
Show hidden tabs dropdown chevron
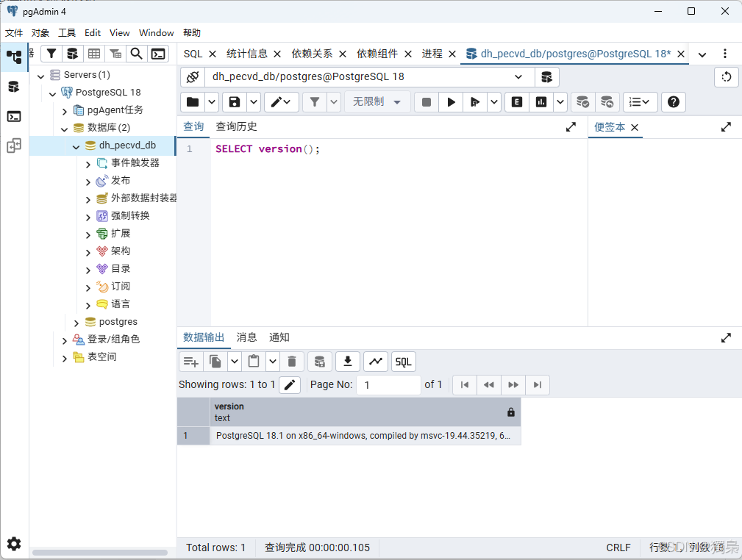click(x=702, y=54)
